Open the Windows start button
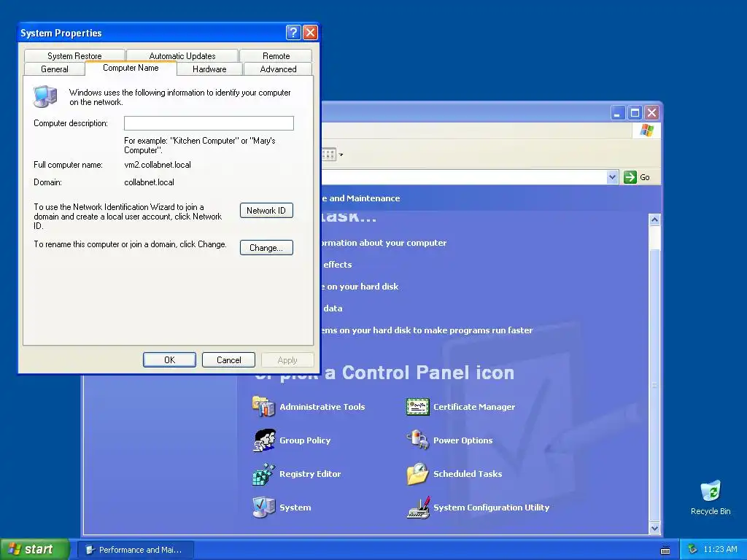The height and width of the screenshot is (560, 747). [34, 549]
